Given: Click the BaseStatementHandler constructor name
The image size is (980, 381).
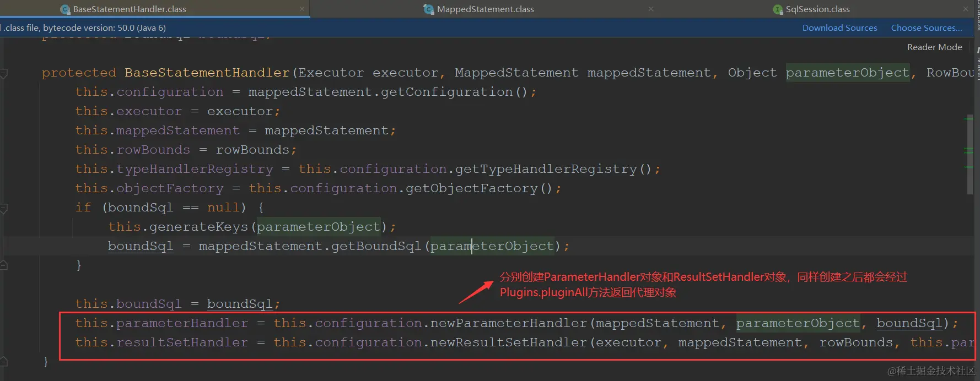Looking at the screenshot, I should click(x=207, y=73).
